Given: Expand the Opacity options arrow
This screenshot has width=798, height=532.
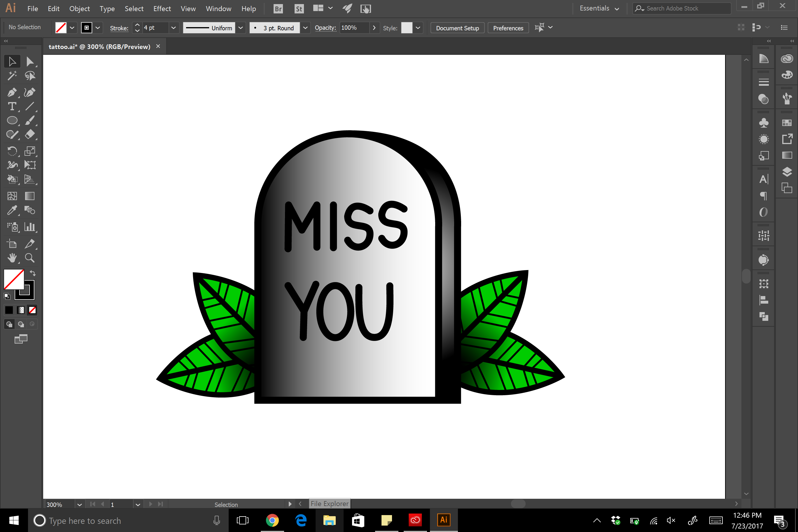Looking at the screenshot, I should [x=374, y=28].
